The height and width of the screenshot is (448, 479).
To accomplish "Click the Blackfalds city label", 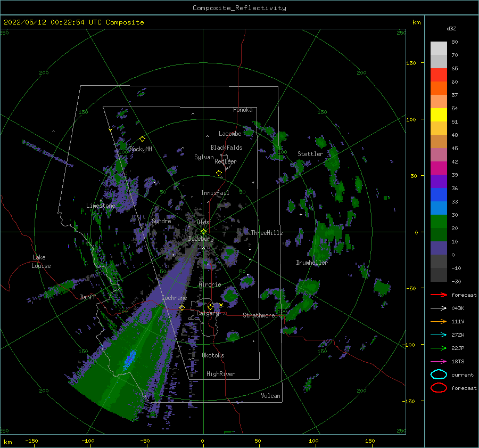I will click(226, 148).
